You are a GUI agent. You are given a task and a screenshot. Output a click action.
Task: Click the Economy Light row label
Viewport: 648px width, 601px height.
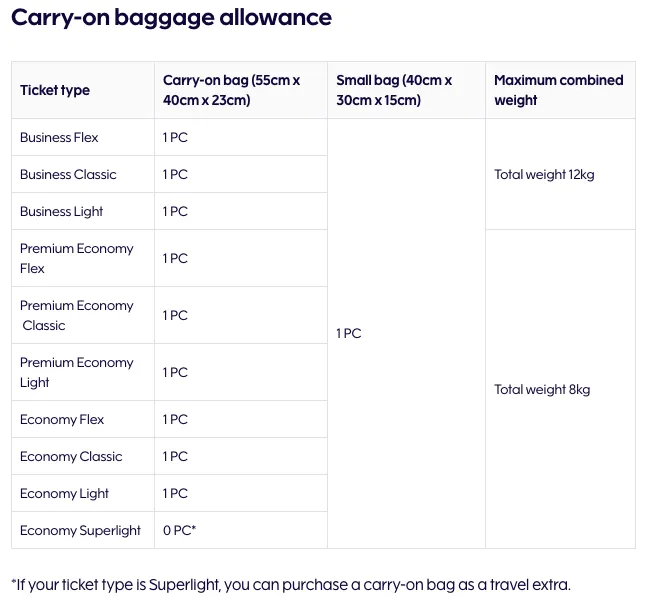point(64,494)
